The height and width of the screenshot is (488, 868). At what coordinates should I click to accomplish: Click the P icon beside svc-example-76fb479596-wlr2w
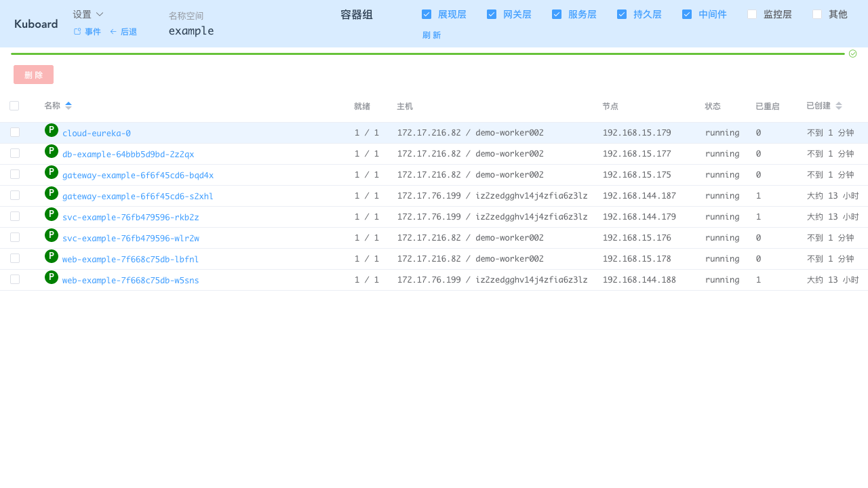coord(52,235)
